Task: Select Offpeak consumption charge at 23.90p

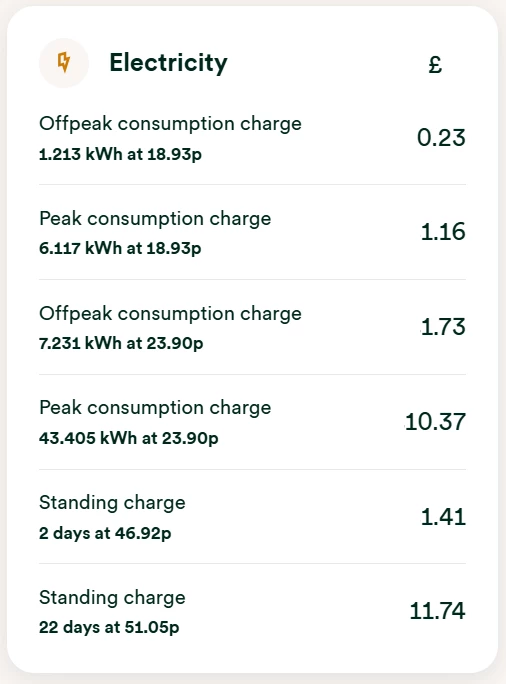Action: (252, 327)
